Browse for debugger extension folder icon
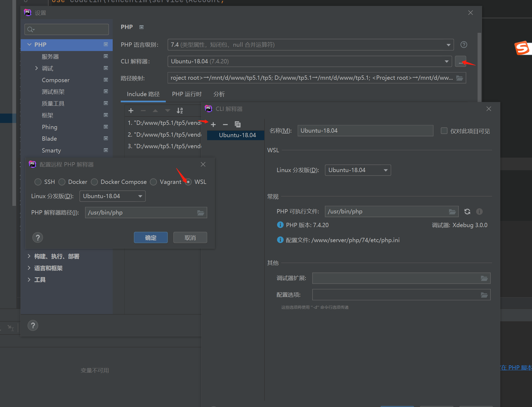Image resolution: width=532 pixels, height=407 pixels. coord(484,278)
